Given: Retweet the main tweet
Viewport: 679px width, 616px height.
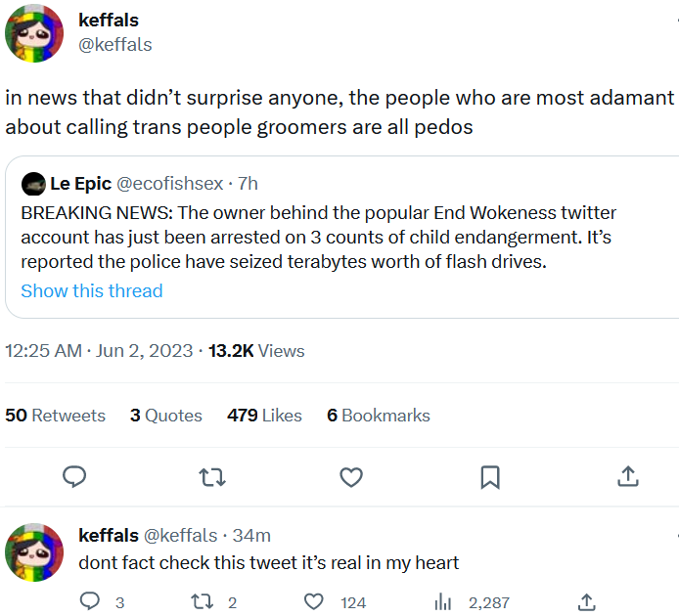Looking at the screenshot, I should click(211, 476).
